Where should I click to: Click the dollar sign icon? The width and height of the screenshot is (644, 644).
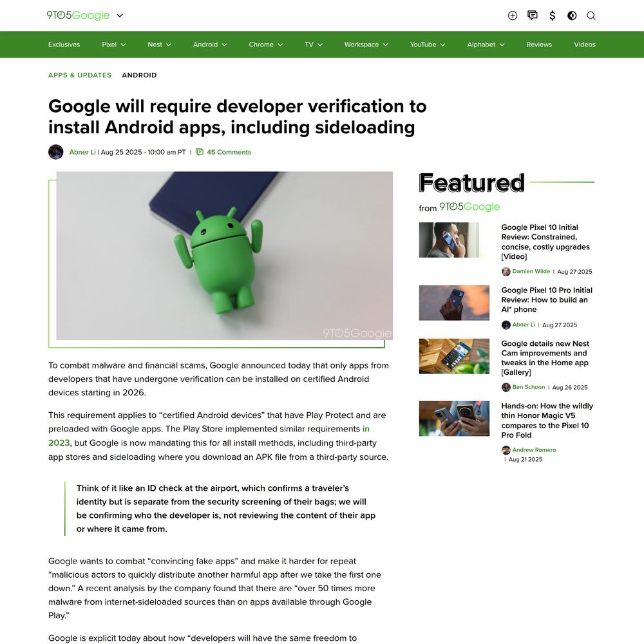click(x=553, y=15)
